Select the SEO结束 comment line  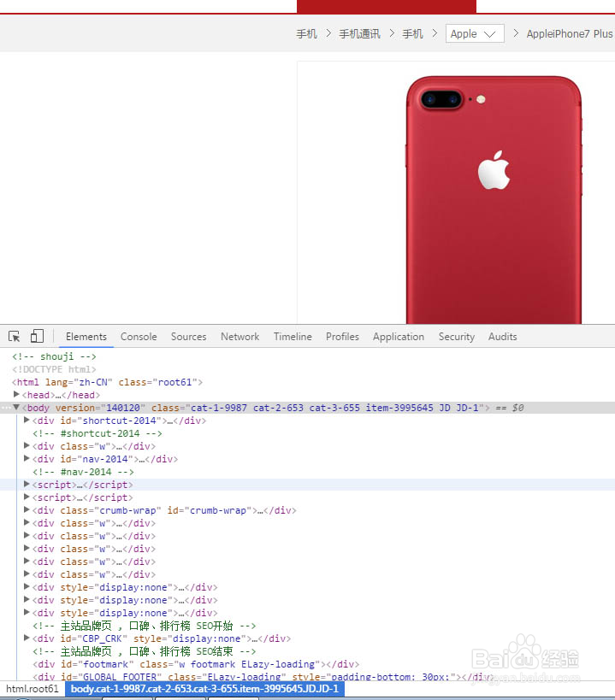pyautogui.click(x=145, y=651)
